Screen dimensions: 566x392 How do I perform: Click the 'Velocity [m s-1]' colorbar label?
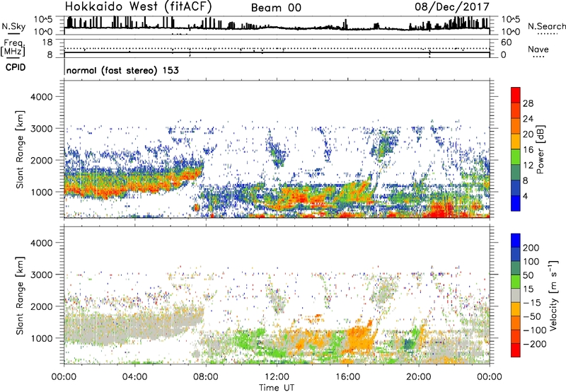[x=553, y=295]
